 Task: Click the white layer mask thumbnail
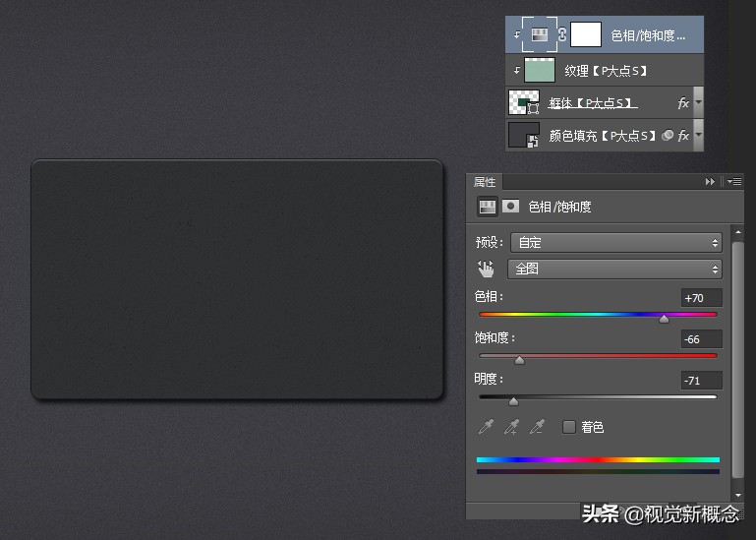pos(585,34)
